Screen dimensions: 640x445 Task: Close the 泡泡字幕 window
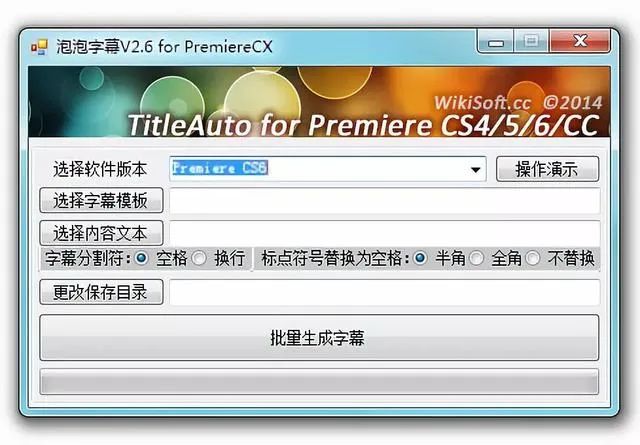[580, 42]
